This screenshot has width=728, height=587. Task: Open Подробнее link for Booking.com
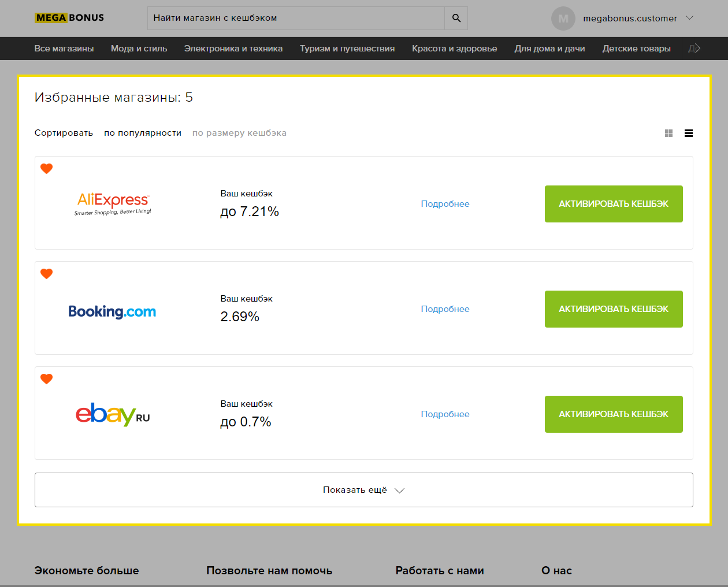coord(445,309)
